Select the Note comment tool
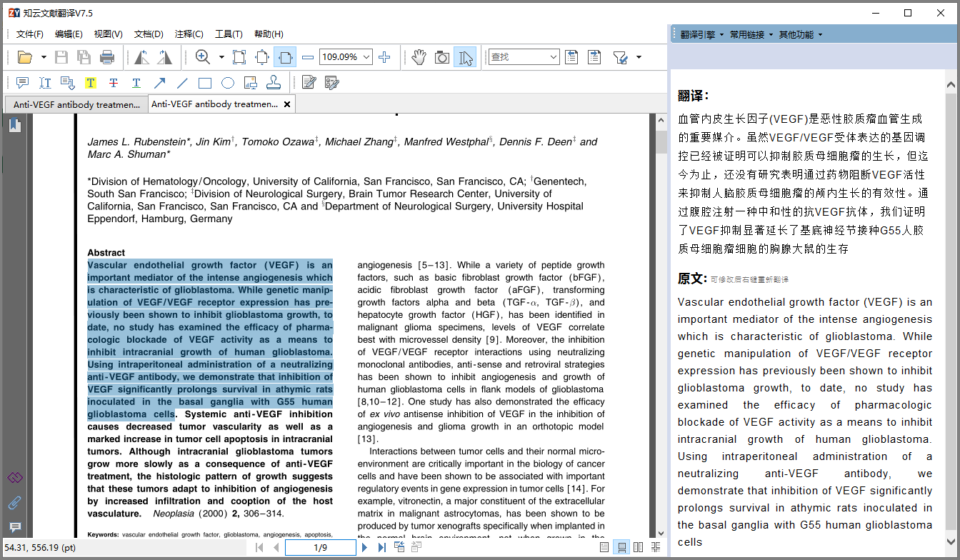Viewport: 960px width, 560px height. [22, 83]
